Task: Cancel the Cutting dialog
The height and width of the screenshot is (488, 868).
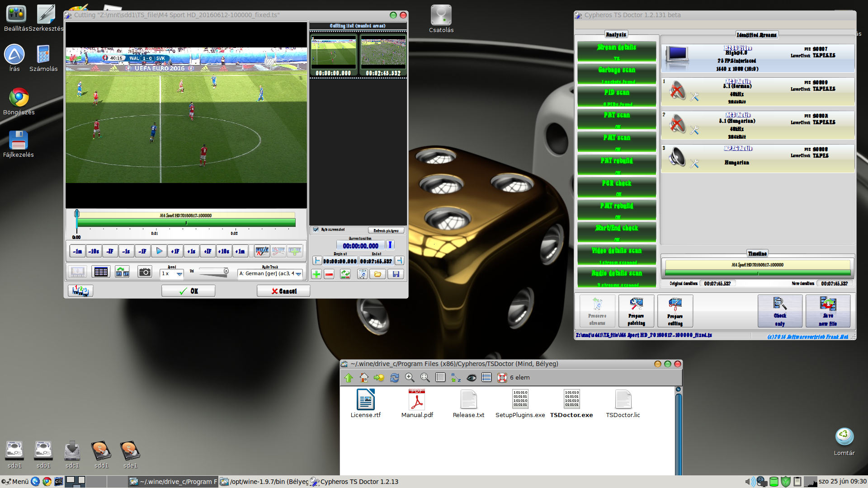Action: (x=283, y=291)
